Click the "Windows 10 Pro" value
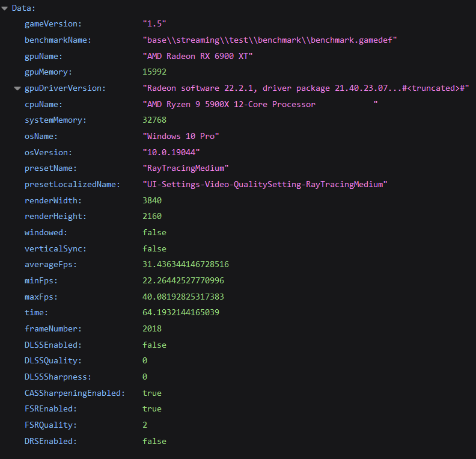 181,136
